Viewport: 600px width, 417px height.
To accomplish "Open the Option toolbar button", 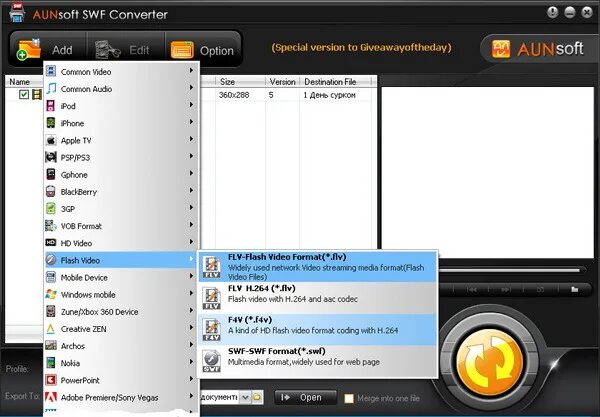I will click(202, 50).
